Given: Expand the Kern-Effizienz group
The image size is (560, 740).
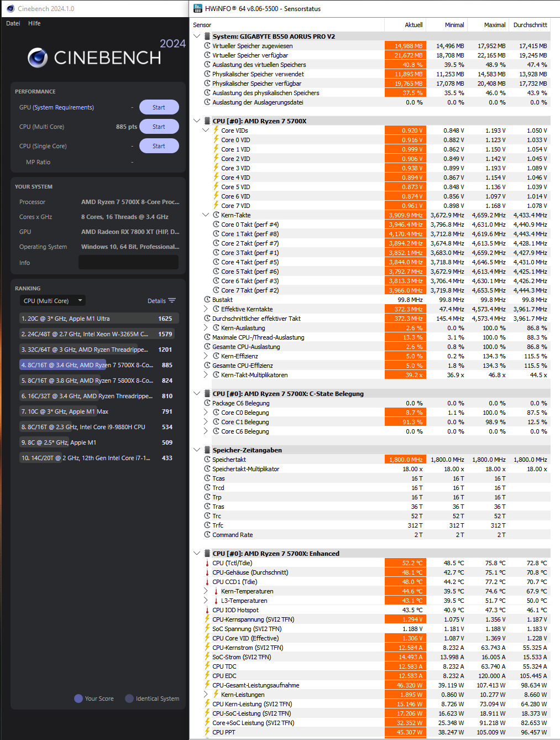Looking at the screenshot, I should coord(206,356).
